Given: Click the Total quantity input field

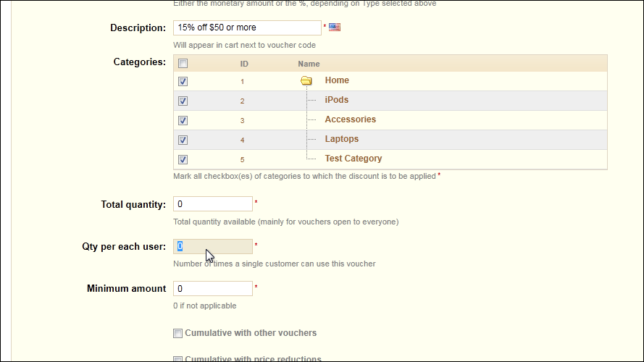Looking at the screenshot, I should coord(213,204).
